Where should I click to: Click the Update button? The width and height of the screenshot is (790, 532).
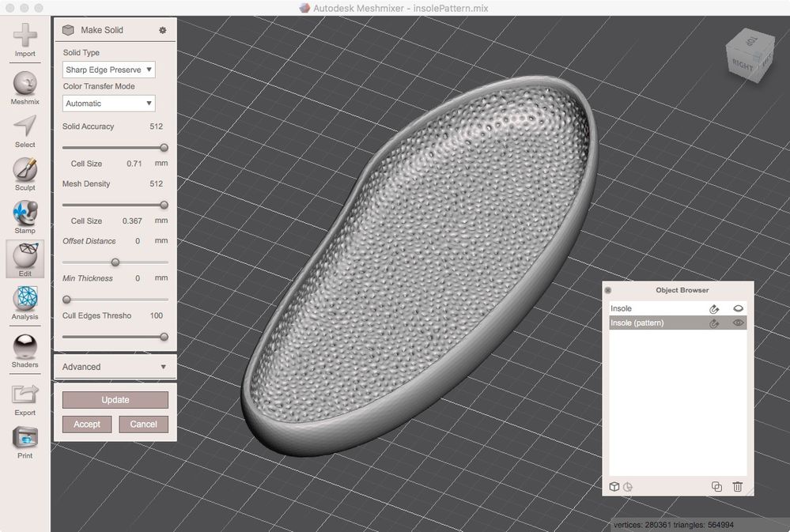coord(115,400)
